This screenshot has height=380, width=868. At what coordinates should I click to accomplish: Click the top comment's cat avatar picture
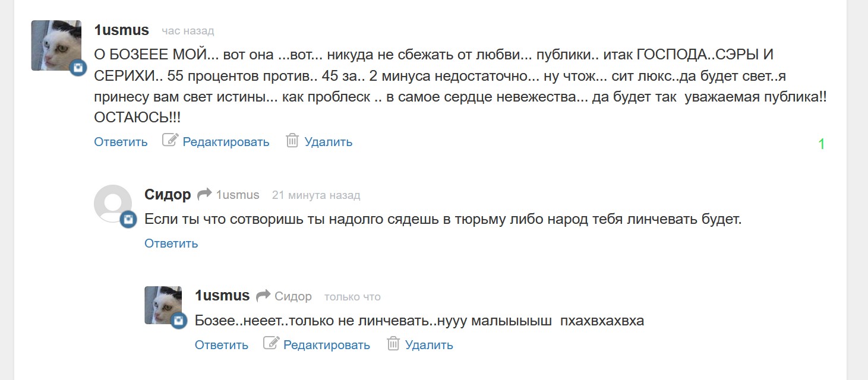tap(55, 45)
